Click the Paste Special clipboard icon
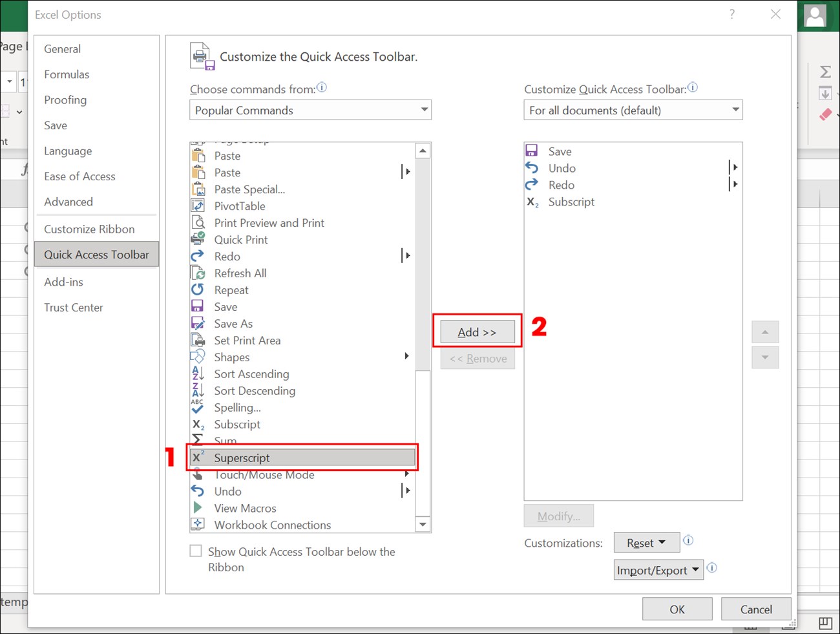This screenshot has height=634, width=840. click(198, 189)
